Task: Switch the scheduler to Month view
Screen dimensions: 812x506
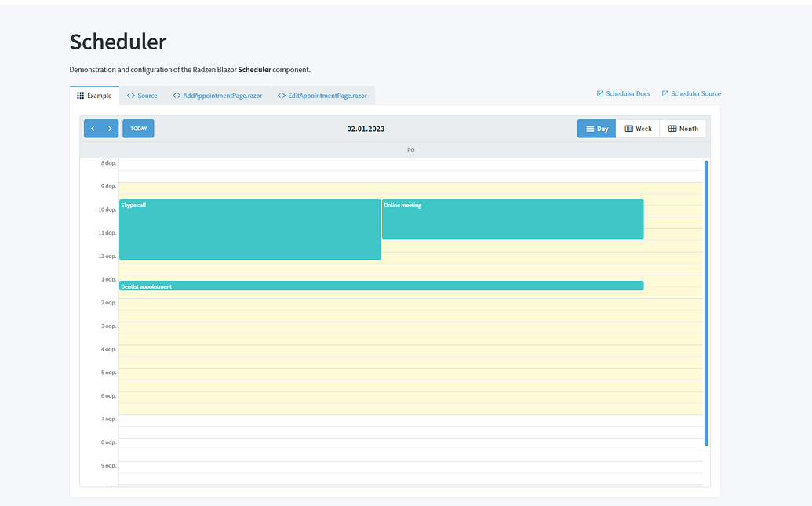Action: (683, 128)
